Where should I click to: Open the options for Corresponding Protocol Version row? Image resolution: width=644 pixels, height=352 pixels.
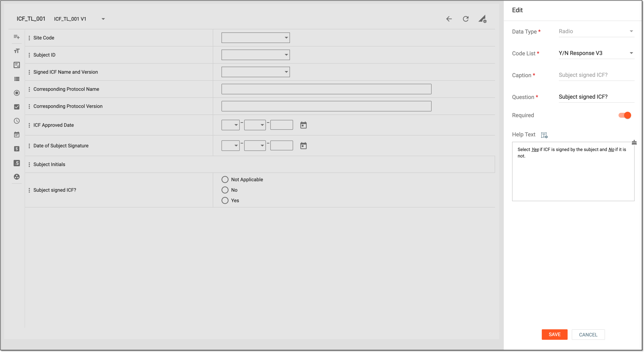point(29,106)
